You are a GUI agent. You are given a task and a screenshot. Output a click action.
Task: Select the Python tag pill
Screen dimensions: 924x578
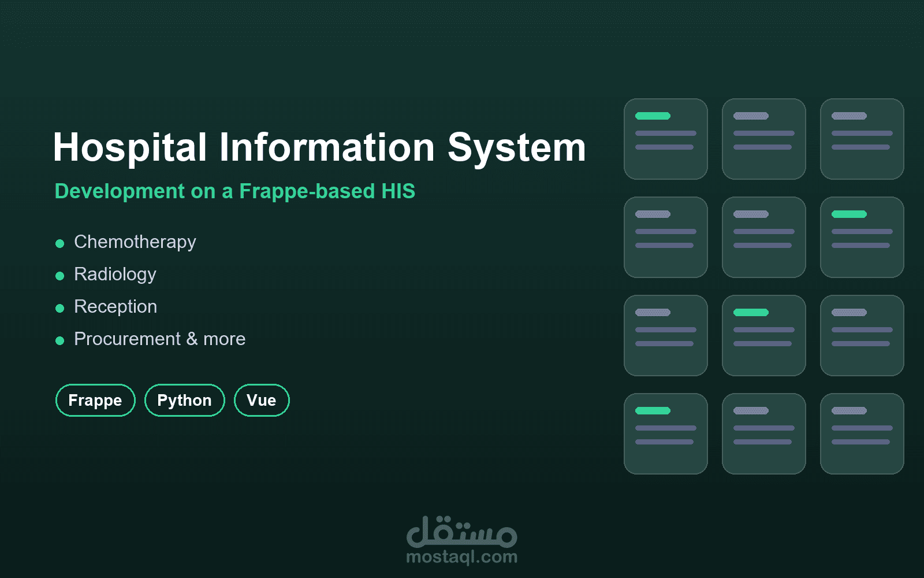click(x=184, y=400)
